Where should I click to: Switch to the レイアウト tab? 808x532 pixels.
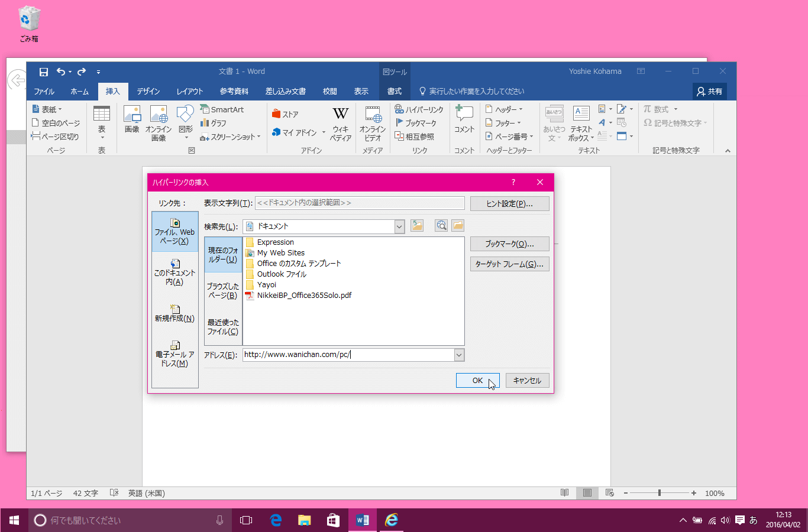[190, 91]
